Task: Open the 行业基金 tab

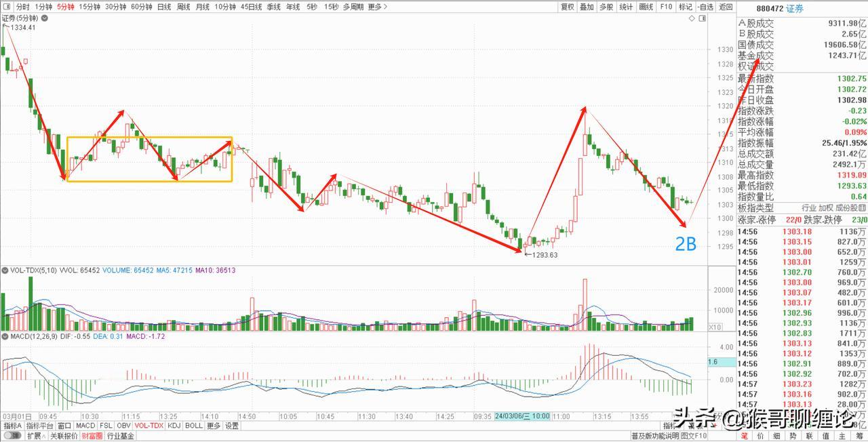Action: point(121,436)
